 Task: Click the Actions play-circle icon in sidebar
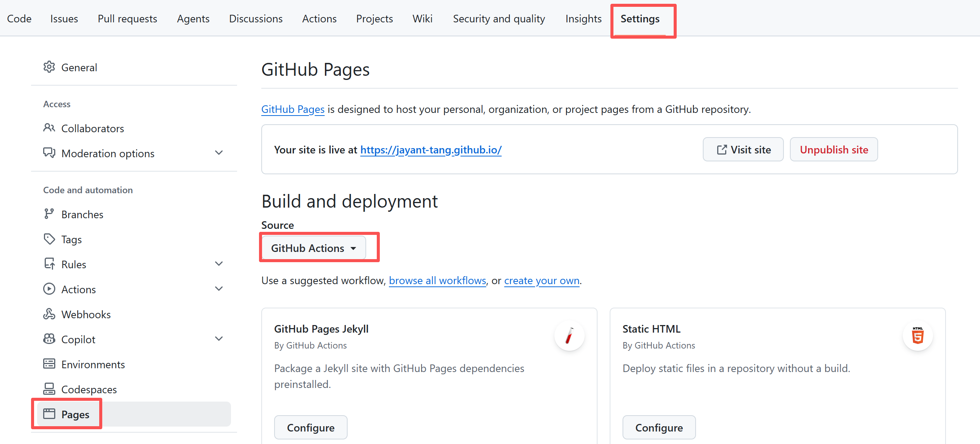[x=49, y=289]
